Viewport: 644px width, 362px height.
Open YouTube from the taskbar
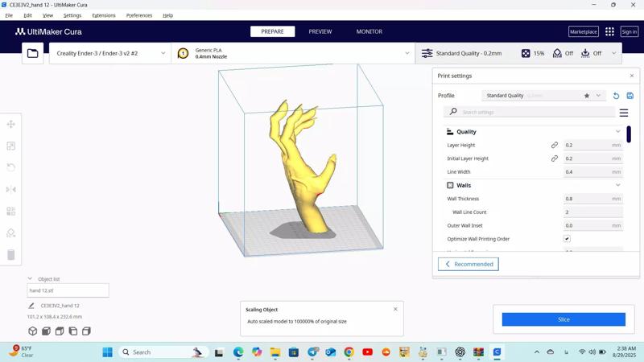tap(368, 352)
